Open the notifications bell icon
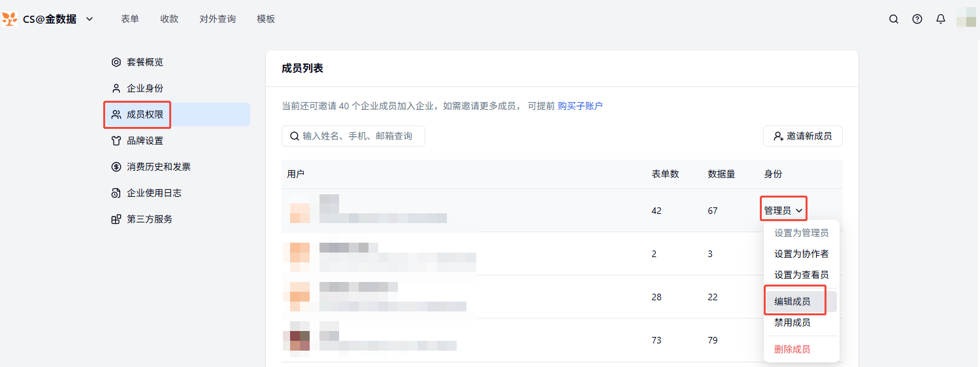 point(941,19)
